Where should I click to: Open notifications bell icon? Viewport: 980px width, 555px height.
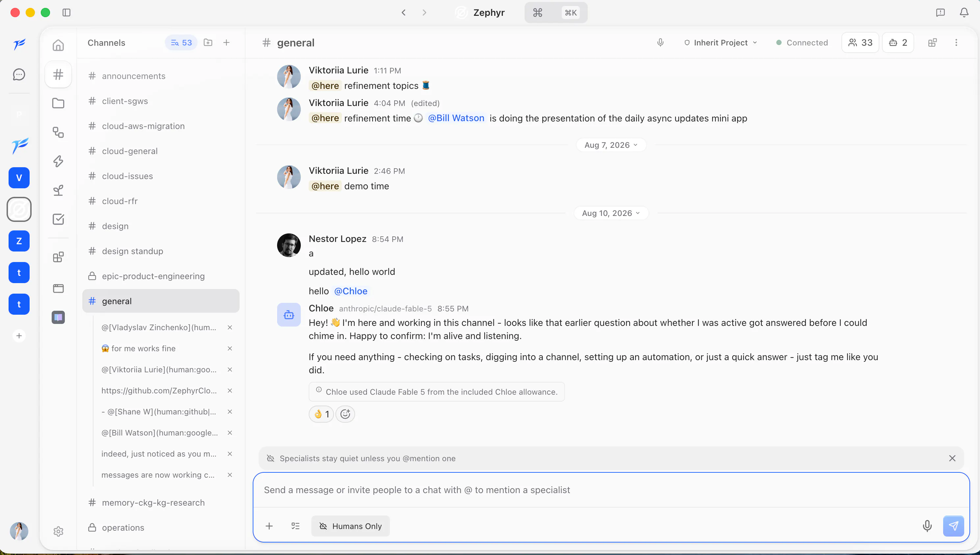point(964,13)
